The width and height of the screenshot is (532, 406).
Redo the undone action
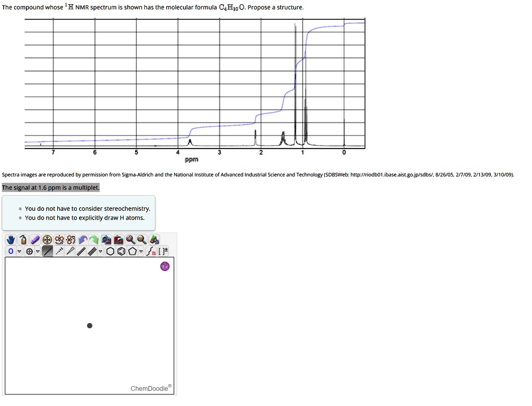coord(94,239)
